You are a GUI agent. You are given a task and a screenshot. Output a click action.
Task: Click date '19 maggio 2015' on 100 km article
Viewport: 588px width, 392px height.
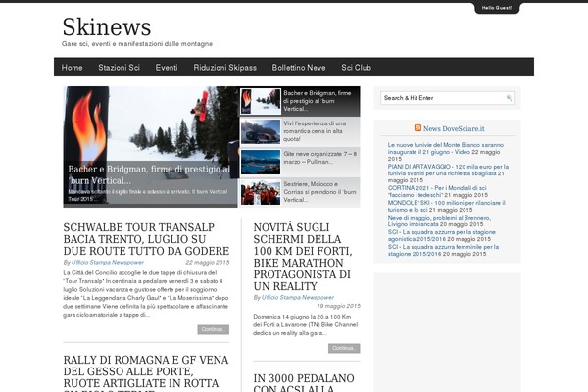[x=339, y=306]
